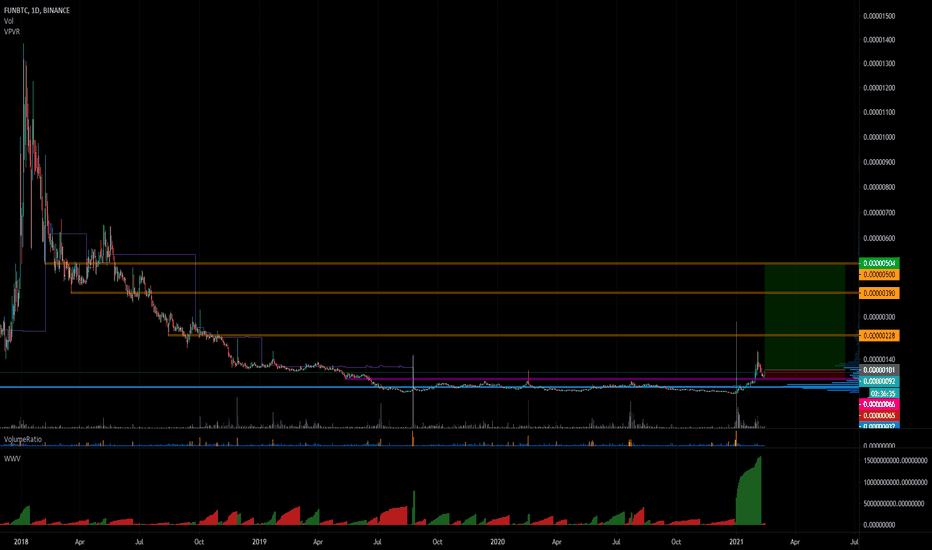Click the 5000000000.00000000 WWV axis value
Image resolution: width=932 pixels, height=550 pixels.
click(x=894, y=504)
